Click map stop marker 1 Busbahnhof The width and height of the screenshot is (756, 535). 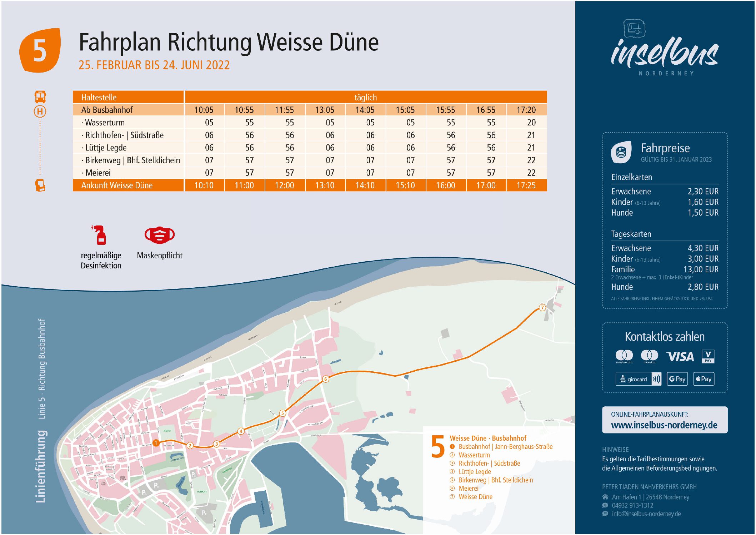pyautogui.click(x=156, y=443)
